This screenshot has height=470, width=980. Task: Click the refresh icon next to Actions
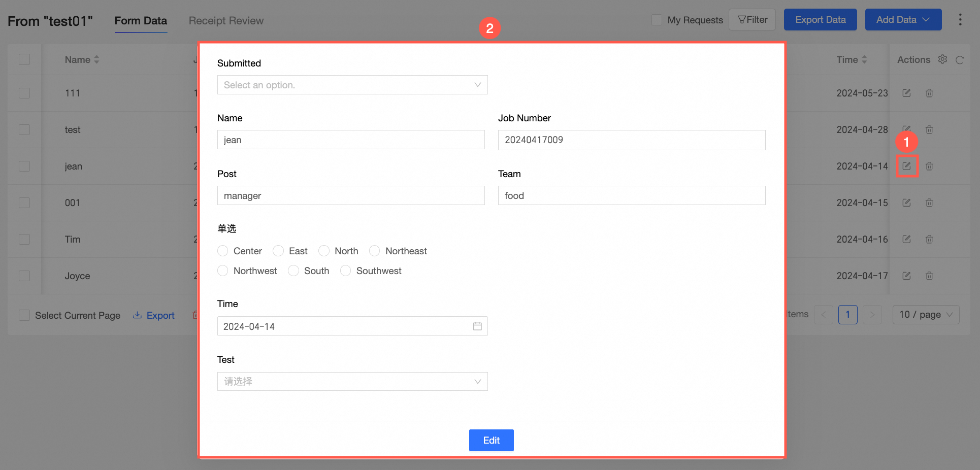959,60
